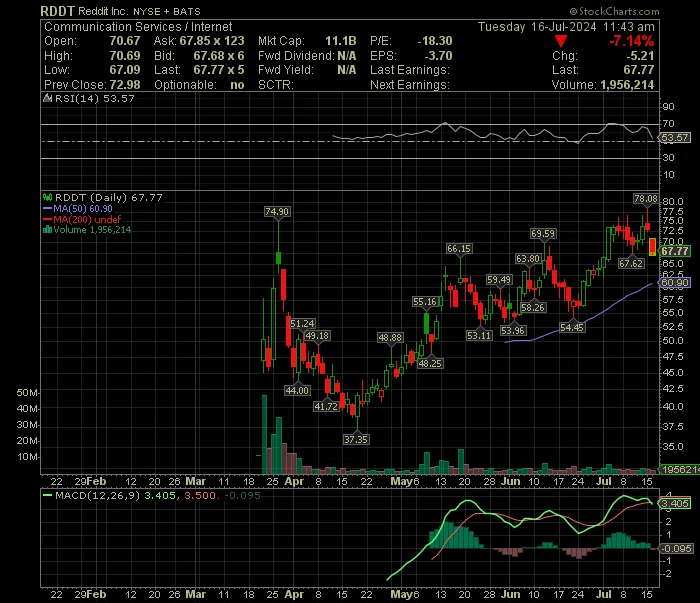This screenshot has width=700, height=603.
Task: Click the Bid quote 67.68 x 6
Action: tap(219, 56)
